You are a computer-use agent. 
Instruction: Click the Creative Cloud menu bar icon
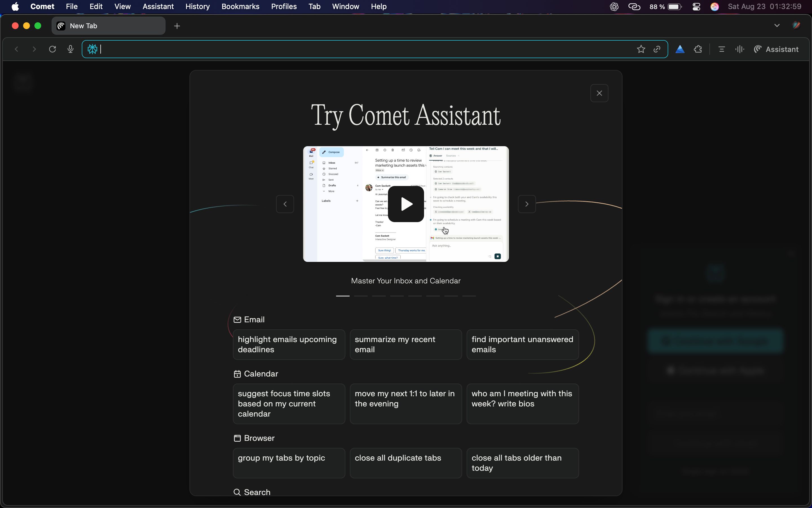click(634, 6)
